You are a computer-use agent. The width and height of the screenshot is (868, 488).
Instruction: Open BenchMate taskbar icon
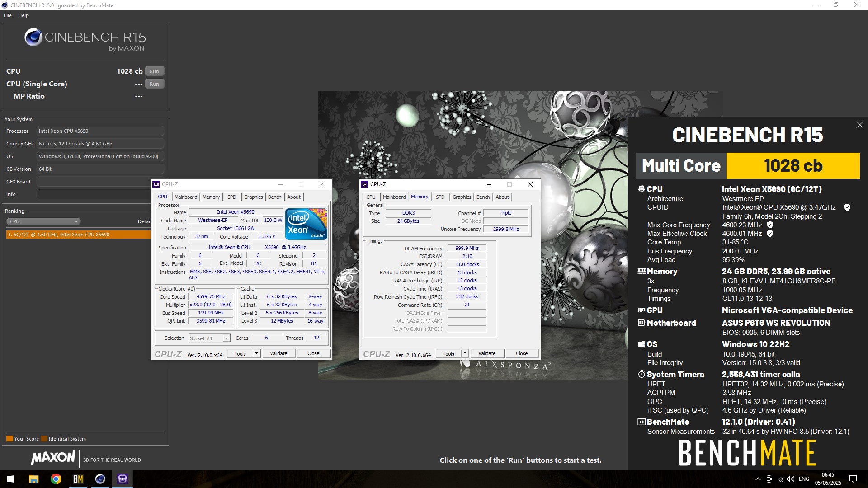pos(78,479)
